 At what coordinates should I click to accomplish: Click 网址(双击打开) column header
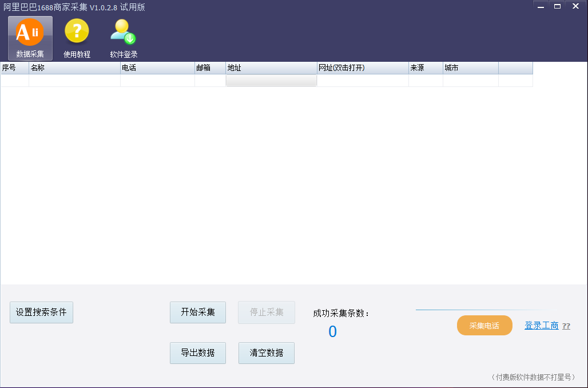(363, 68)
